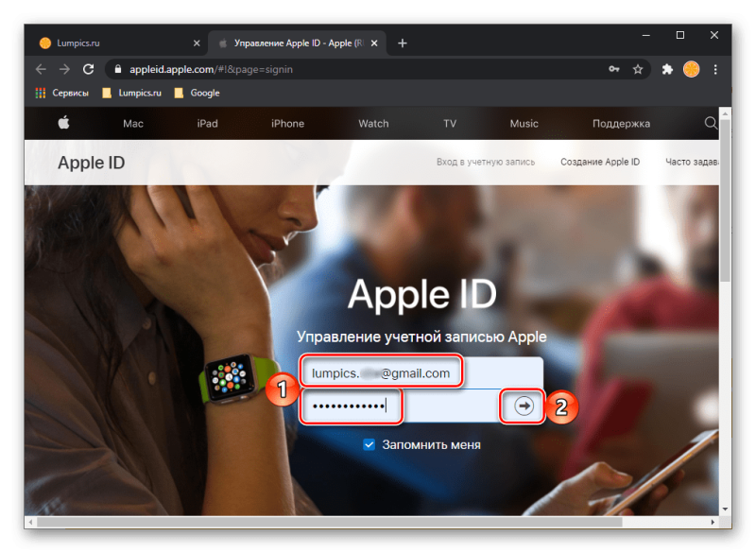Open the extensions puzzle icon
Image resolution: width=756 pixels, height=553 pixels.
[x=667, y=69]
